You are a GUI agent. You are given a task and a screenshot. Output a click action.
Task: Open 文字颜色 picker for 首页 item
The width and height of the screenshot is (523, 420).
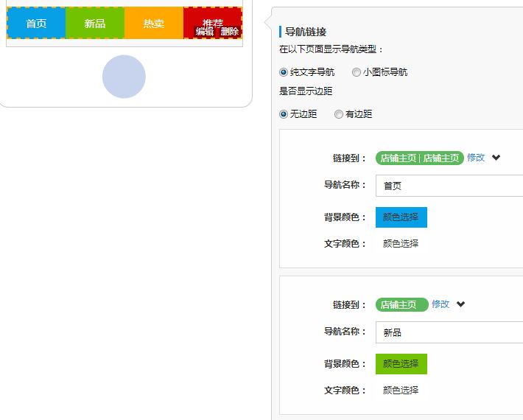[x=401, y=244]
